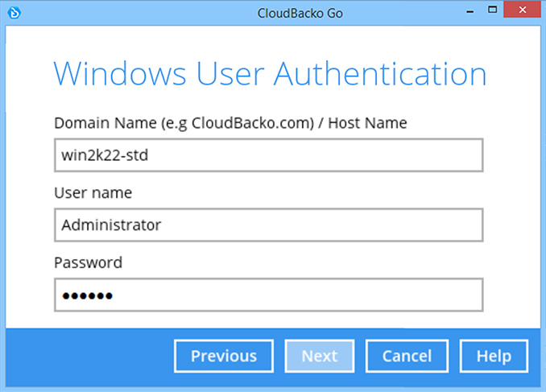The image size is (546, 392).
Task: Maximize the CloudBacko Go window
Action: coord(492,10)
